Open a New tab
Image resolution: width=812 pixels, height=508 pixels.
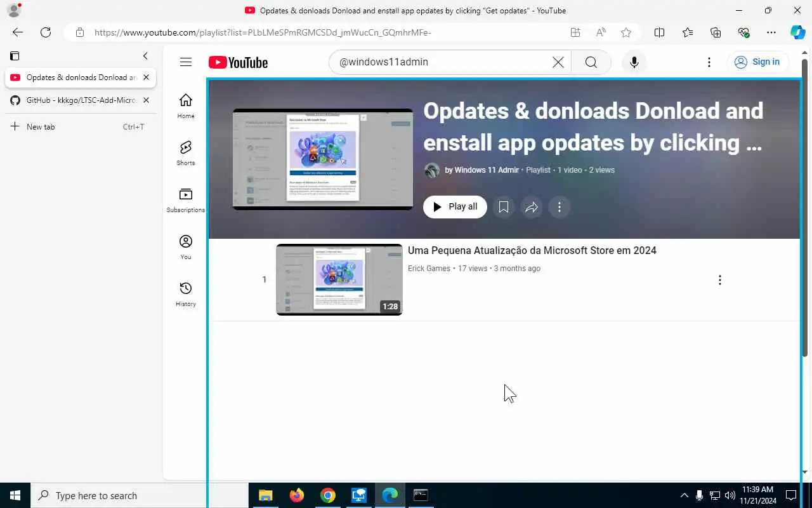80,126
